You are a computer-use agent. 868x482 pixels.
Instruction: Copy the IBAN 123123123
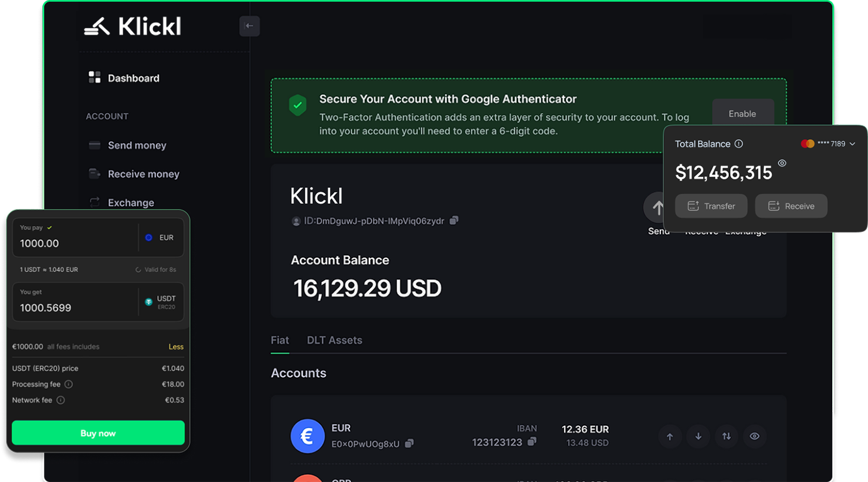coord(531,441)
